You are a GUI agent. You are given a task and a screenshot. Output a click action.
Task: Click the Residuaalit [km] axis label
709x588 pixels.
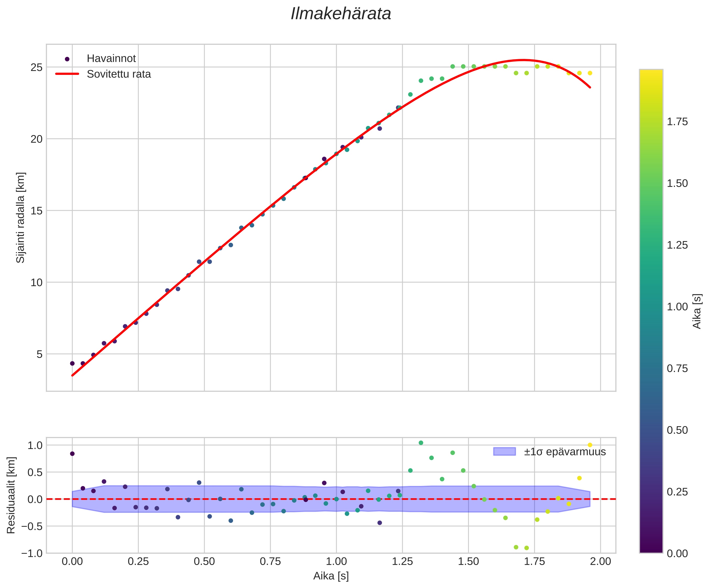[x=11, y=495]
